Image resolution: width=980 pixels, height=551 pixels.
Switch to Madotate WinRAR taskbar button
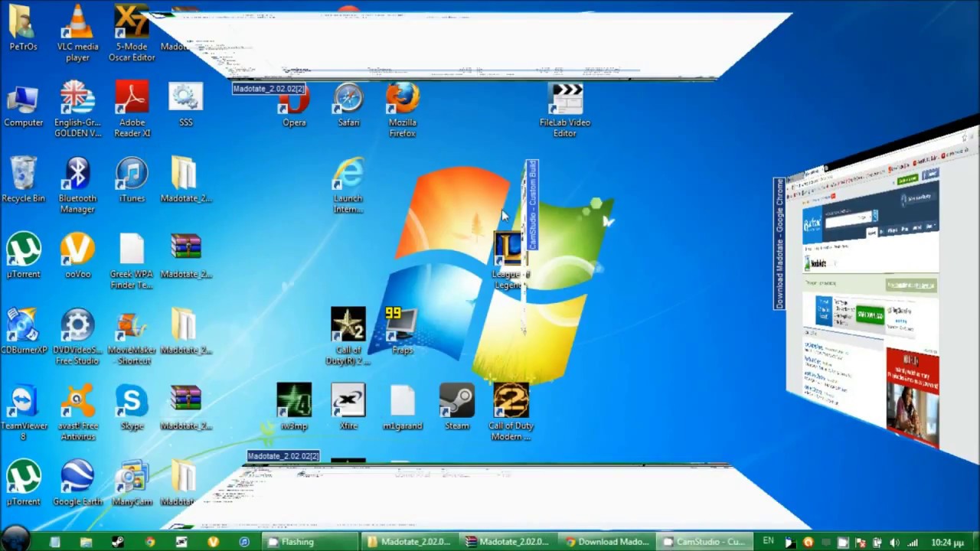[x=508, y=542]
